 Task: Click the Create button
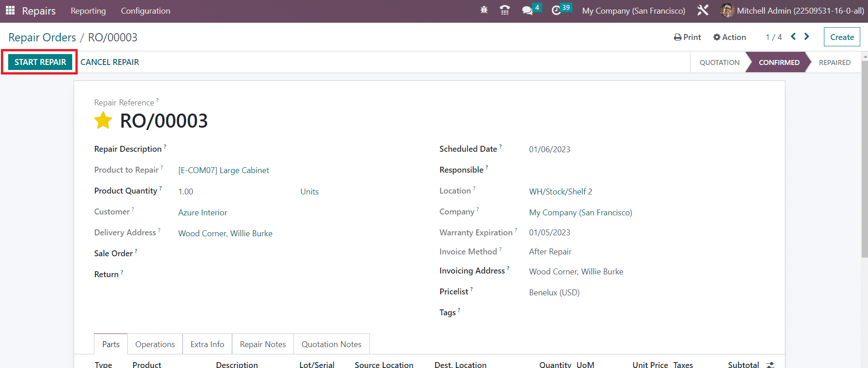coord(842,37)
